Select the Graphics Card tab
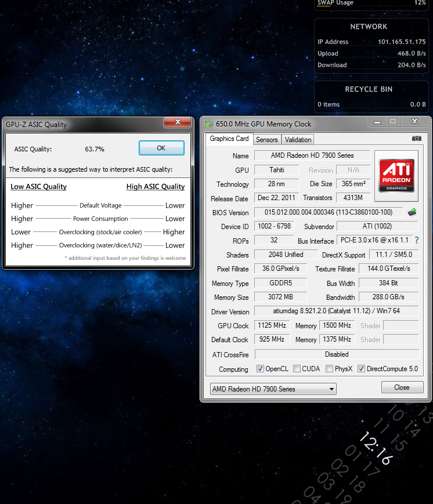Viewport: 433px width, 504px height. point(229,139)
